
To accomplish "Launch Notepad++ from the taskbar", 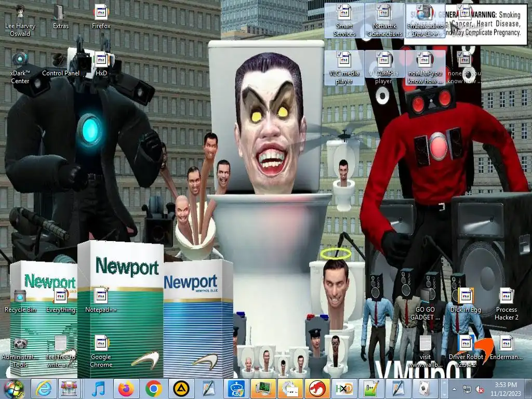I will 371,389.
